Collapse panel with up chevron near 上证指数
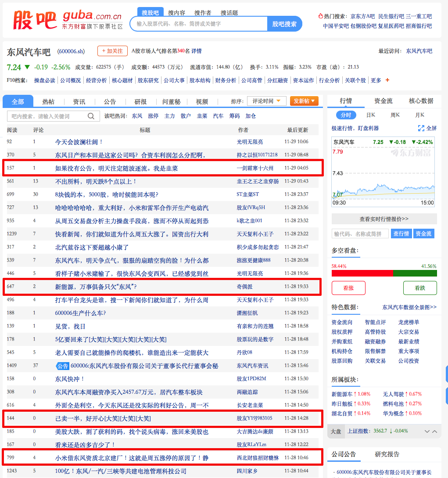Viewport: 448px width, 478px height. [x=434, y=431]
